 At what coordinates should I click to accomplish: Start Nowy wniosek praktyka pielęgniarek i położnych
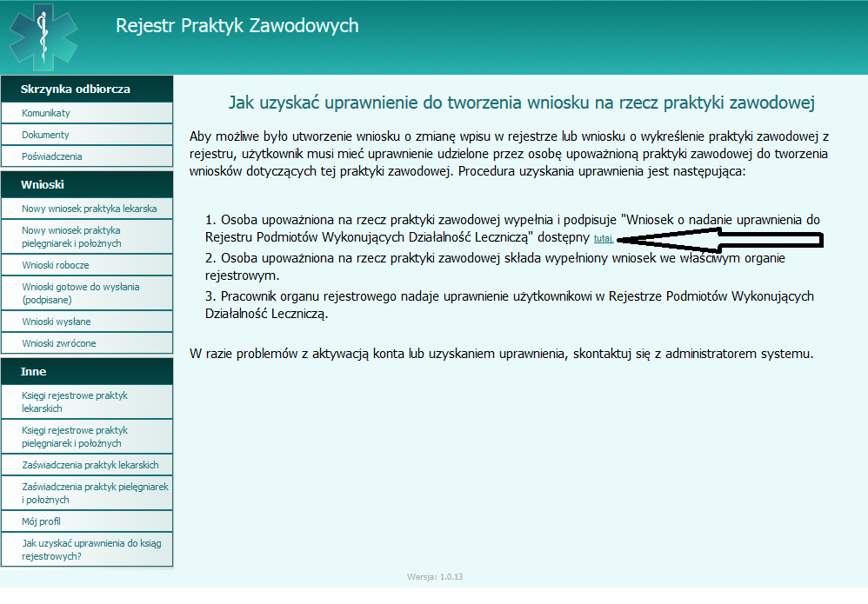click(x=87, y=236)
